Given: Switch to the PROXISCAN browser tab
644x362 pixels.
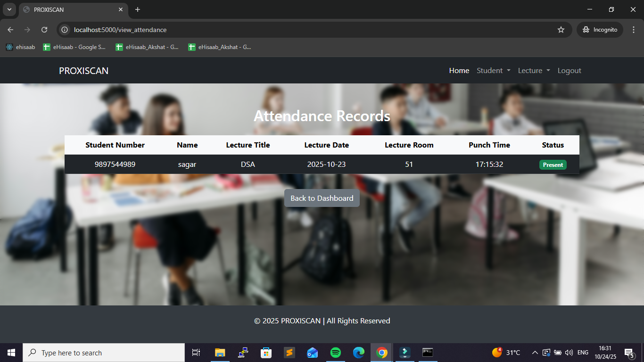Looking at the screenshot, I should (71, 9).
